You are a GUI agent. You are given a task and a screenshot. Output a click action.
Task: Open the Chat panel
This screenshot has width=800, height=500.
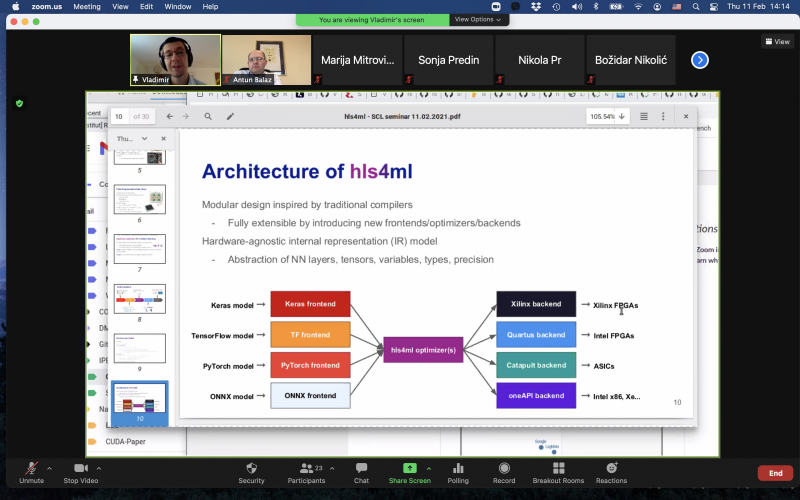click(x=361, y=472)
